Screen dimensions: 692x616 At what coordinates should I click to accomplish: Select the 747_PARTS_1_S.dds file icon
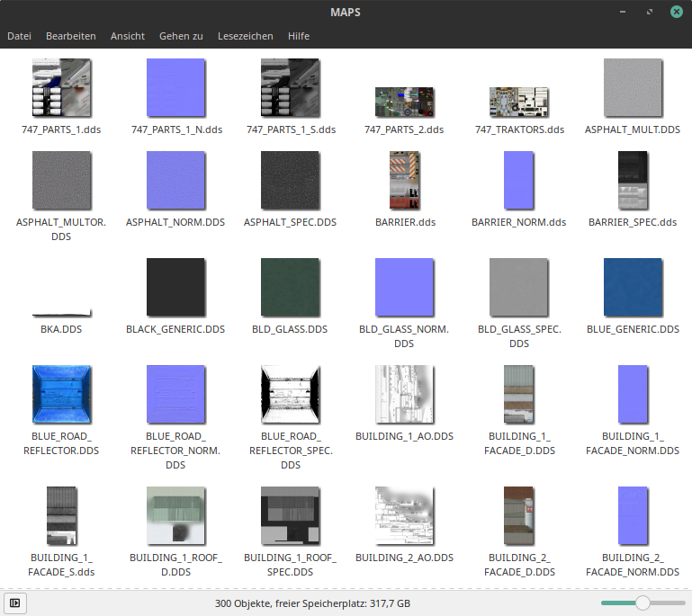click(x=290, y=87)
